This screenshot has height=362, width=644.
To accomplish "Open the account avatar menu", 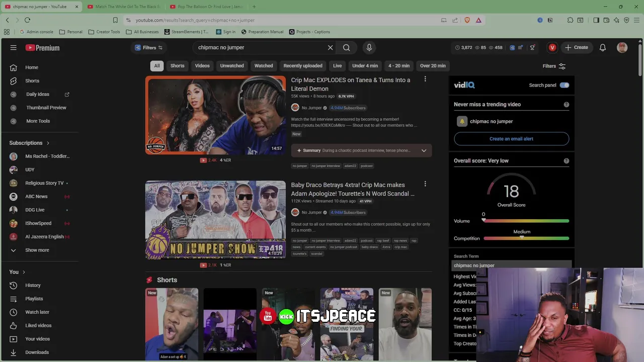I will [x=622, y=48].
